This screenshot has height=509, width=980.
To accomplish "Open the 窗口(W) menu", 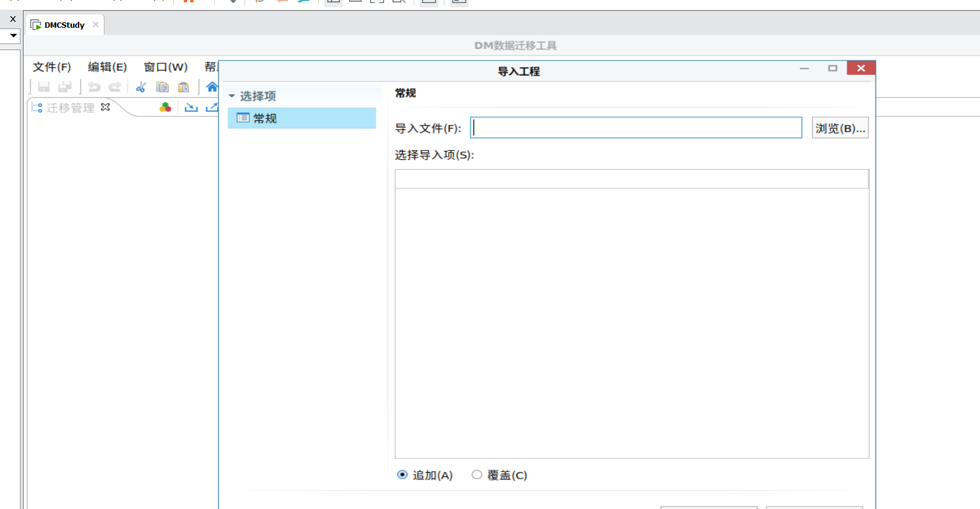I will click(x=165, y=67).
